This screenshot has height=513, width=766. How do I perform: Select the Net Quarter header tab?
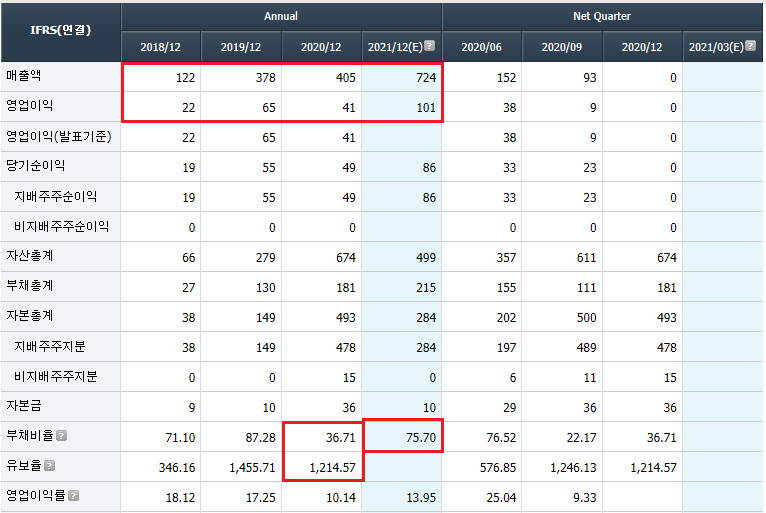tap(602, 16)
